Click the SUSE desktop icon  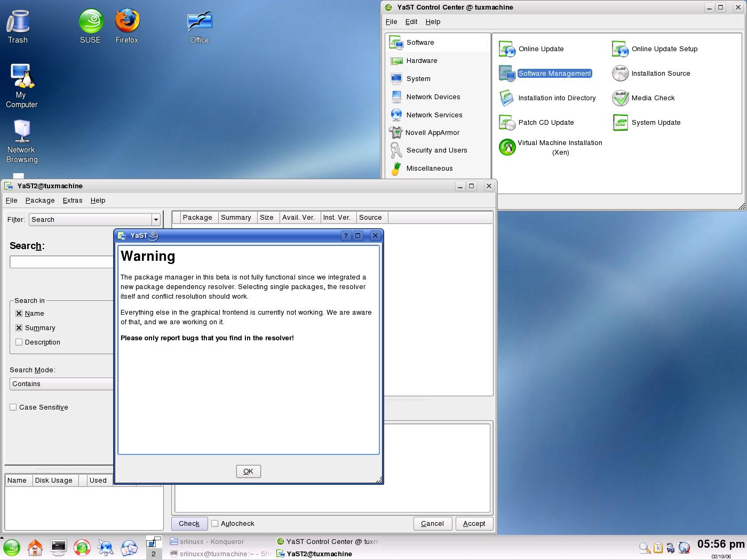click(x=90, y=27)
